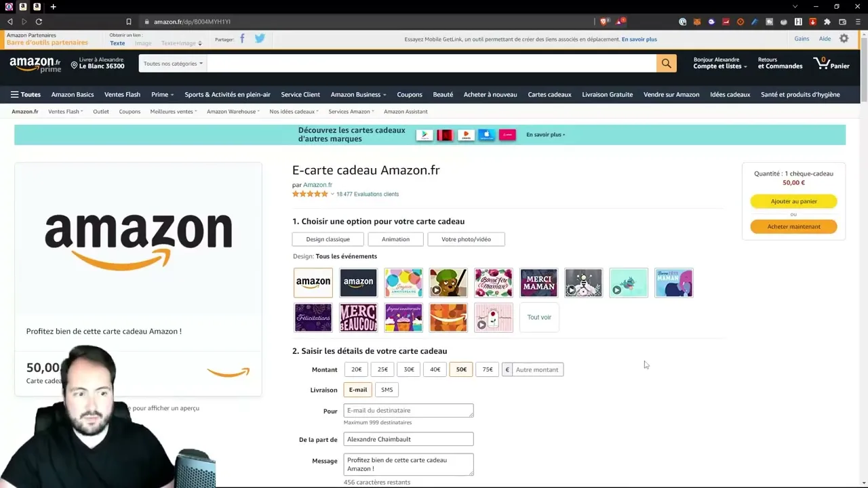
Task: Select the Animation gift card option
Action: click(395, 239)
